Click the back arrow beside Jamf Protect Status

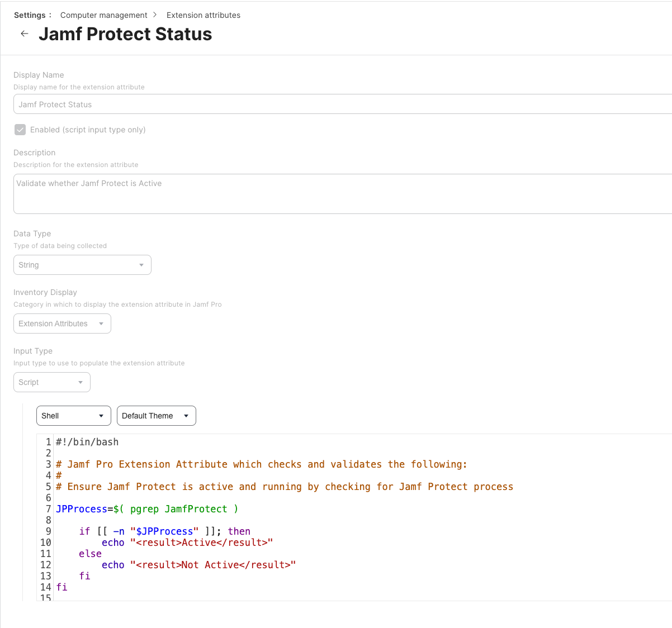(x=24, y=34)
